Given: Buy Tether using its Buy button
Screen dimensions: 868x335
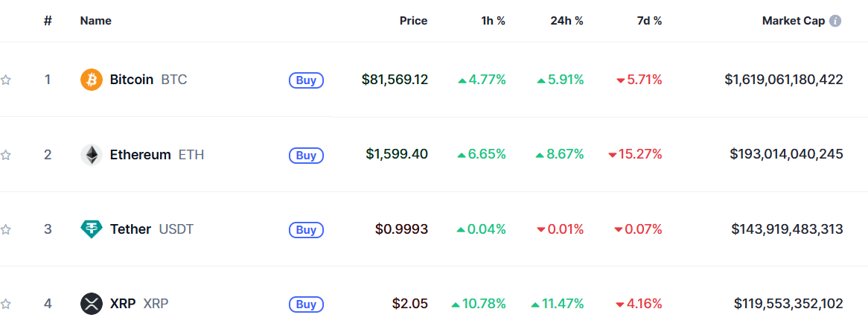Looking at the screenshot, I should point(306,230).
